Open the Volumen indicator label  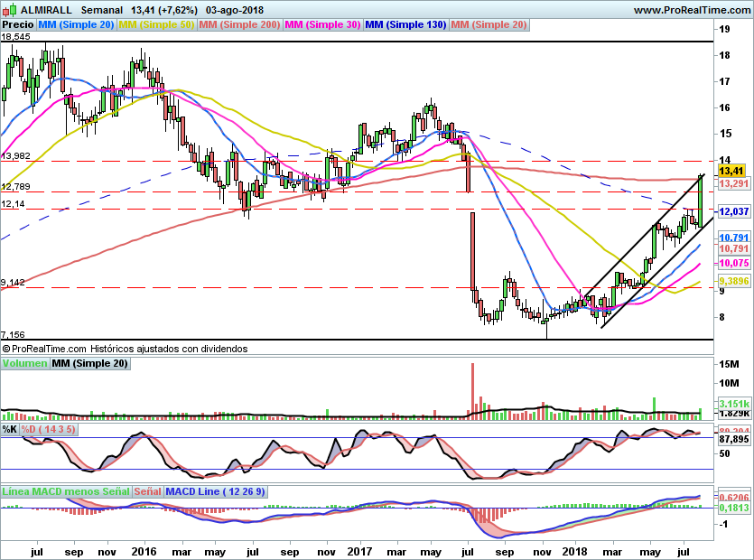coord(24,363)
